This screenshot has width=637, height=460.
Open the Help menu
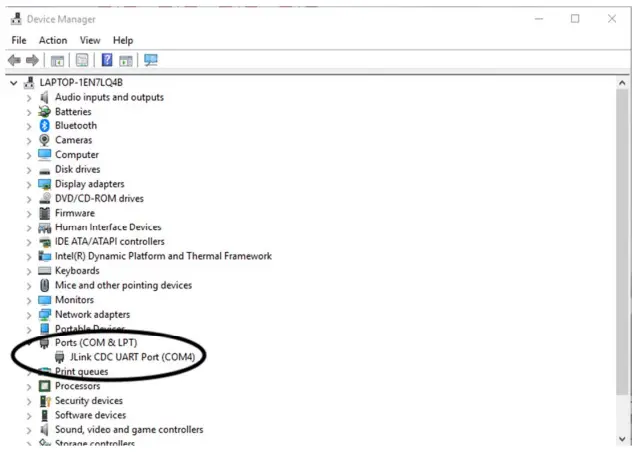pos(123,40)
